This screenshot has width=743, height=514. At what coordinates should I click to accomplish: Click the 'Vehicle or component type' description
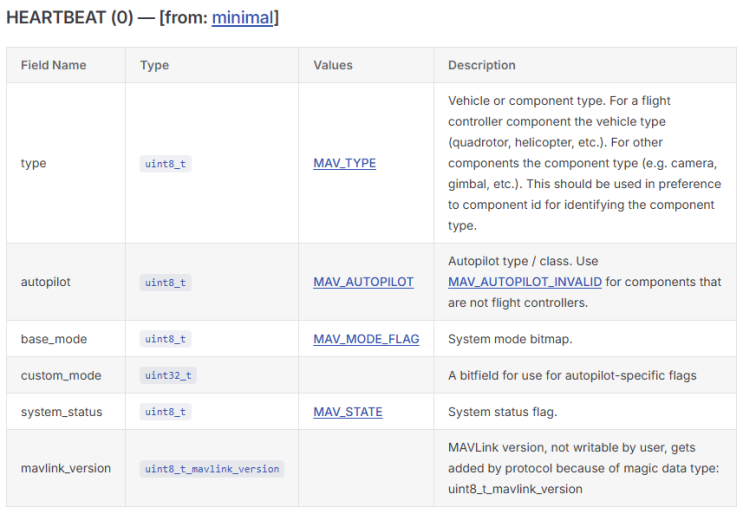(x=585, y=163)
